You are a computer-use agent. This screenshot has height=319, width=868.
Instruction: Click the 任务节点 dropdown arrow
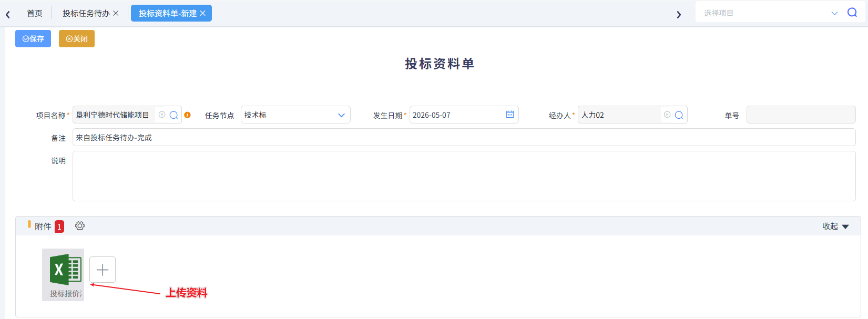tap(341, 115)
